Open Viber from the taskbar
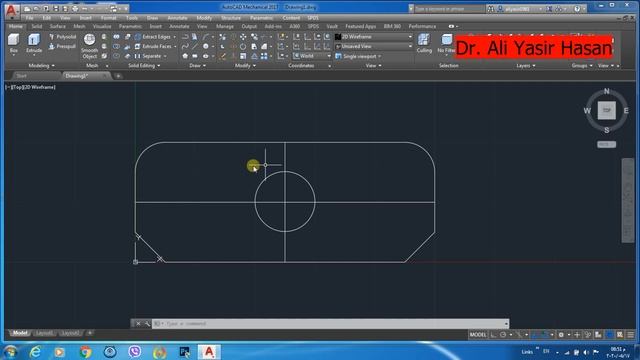This screenshot has width=640, height=360. 135,352
